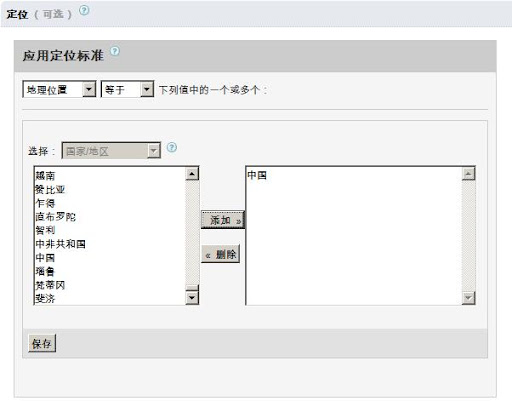
Task: Select 乍得 in the country list
Action: (x=110, y=203)
